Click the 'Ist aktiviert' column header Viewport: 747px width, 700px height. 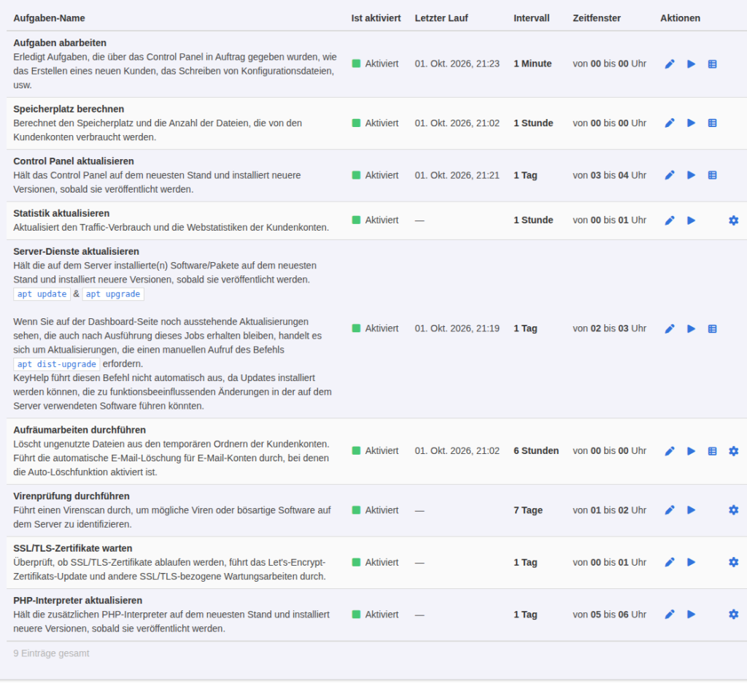376,18
